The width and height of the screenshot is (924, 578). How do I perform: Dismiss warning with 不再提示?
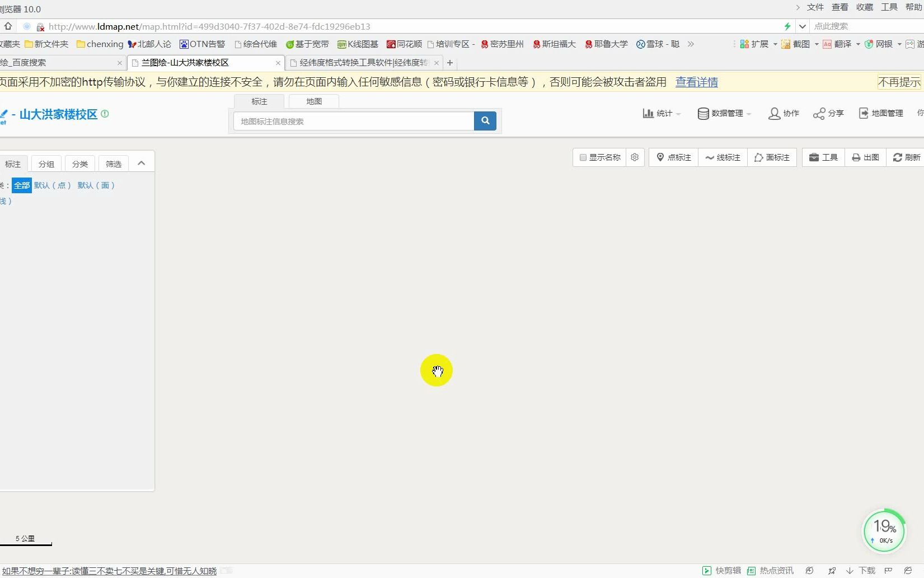click(899, 82)
